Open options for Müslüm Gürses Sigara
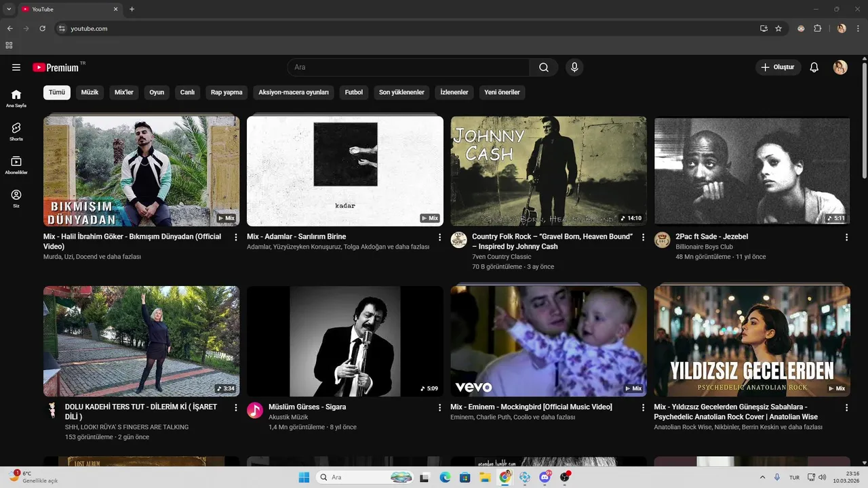Screen dimensions: 868x488 [439, 407]
